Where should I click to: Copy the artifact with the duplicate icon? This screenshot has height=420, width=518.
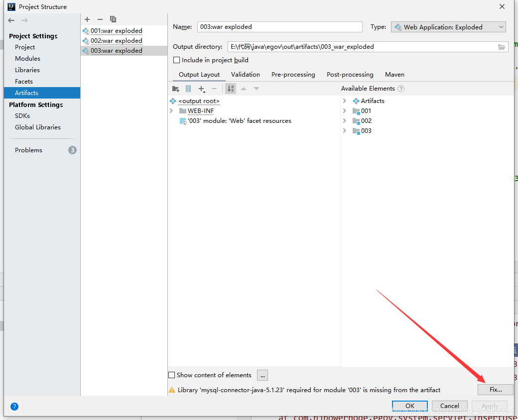point(113,19)
